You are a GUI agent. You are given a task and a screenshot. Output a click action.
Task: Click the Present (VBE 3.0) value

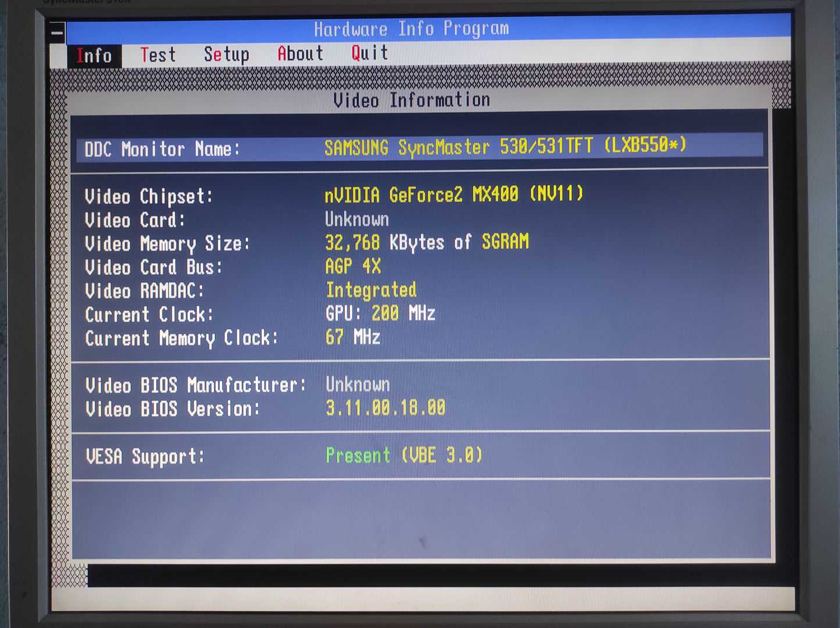(x=404, y=455)
